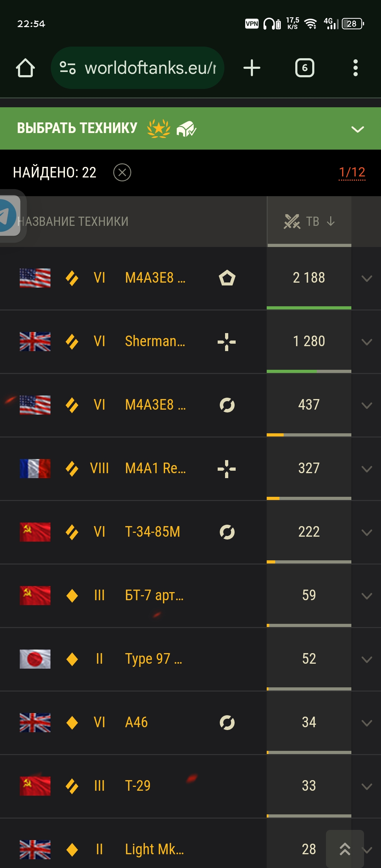The width and height of the screenshot is (381, 868).
Task: Clear the search results with the X icon
Action: pyautogui.click(x=122, y=173)
